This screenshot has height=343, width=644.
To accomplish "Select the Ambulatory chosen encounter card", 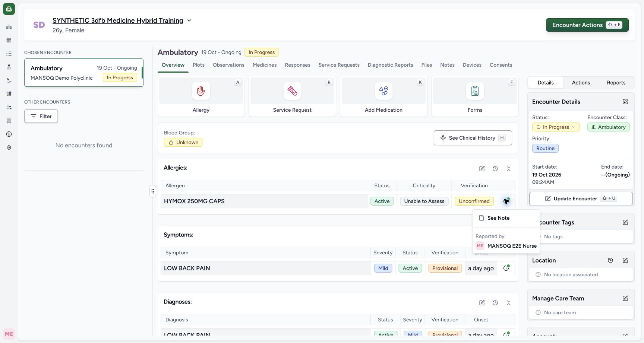I will click(84, 73).
